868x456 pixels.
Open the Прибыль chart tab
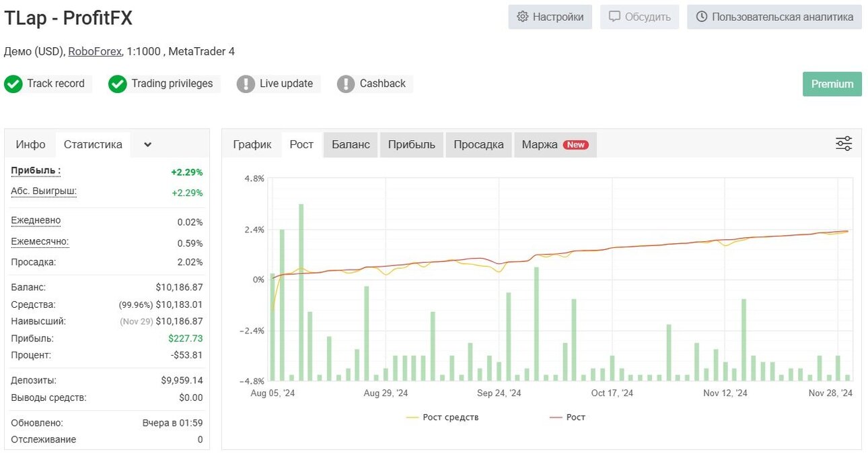412,145
